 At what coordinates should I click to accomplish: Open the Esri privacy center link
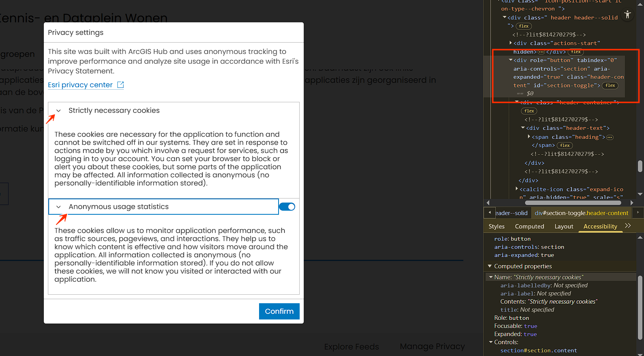[x=80, y=85]
